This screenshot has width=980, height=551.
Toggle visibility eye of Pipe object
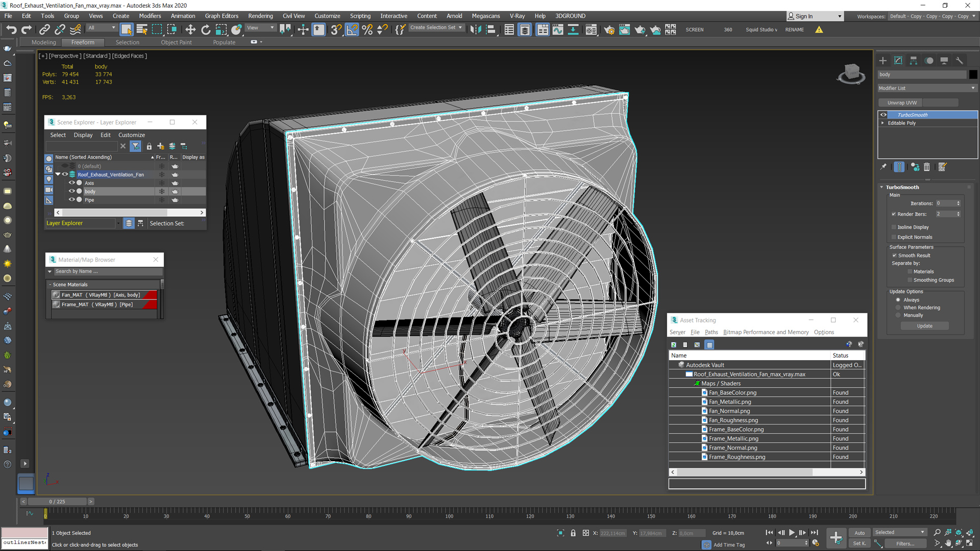point(72,199)
